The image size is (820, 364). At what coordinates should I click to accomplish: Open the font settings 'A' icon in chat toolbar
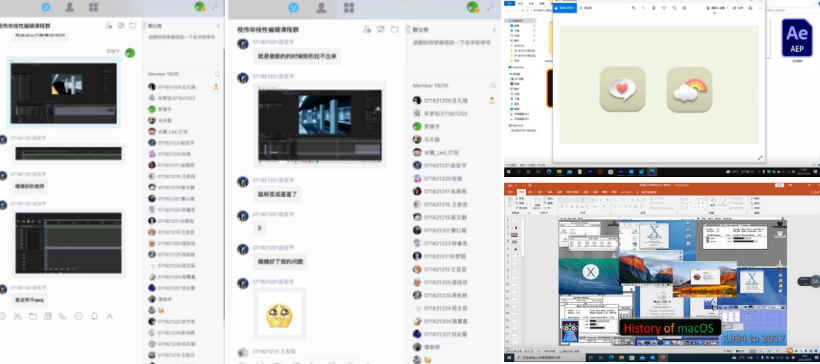(x=109, y=316)
